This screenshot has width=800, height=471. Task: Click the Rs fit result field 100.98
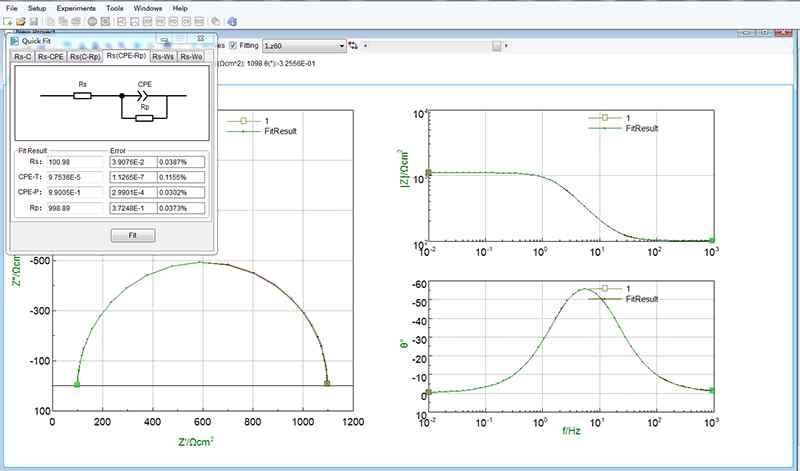75,162
